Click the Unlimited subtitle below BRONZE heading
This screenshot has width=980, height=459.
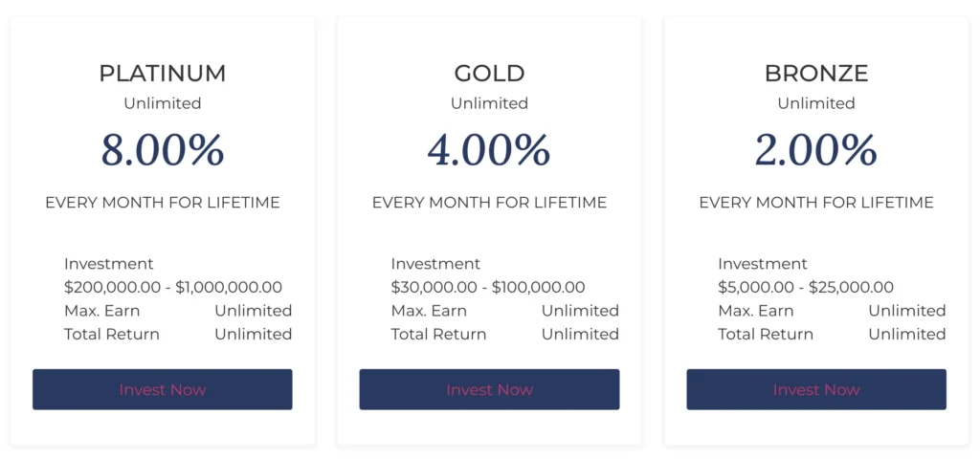(x=816, y=103)
